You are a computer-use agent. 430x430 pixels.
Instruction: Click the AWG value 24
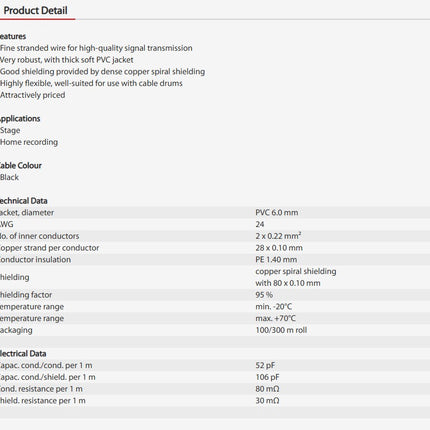tap(260, 224)
